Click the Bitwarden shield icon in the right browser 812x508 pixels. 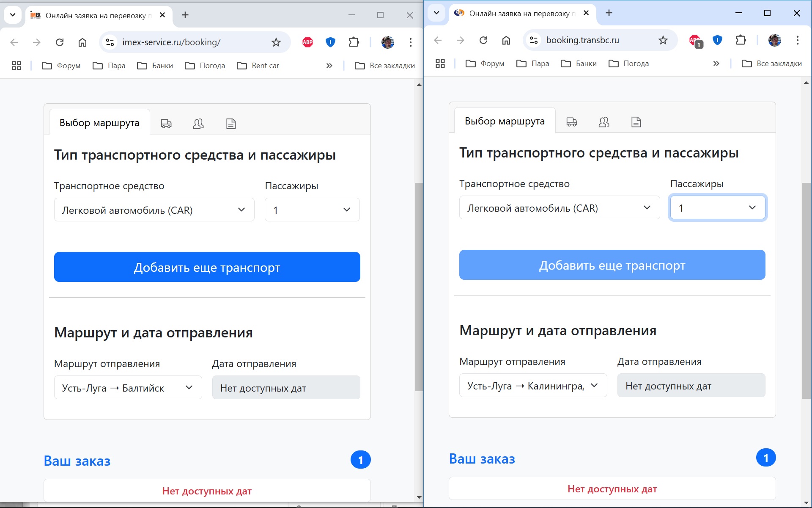click(x=717, y=40)
